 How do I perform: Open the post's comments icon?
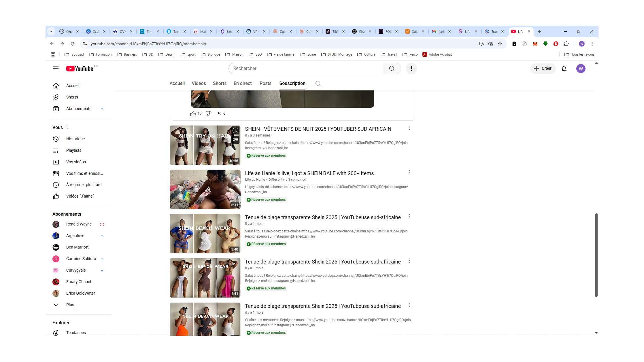coord(220,113)
